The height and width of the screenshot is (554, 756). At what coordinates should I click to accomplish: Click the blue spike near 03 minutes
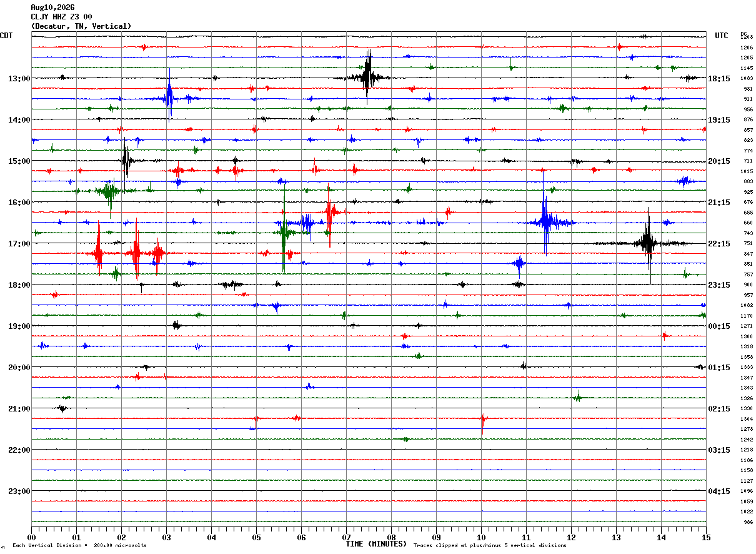pyautogui.click(x=169, y=98)
